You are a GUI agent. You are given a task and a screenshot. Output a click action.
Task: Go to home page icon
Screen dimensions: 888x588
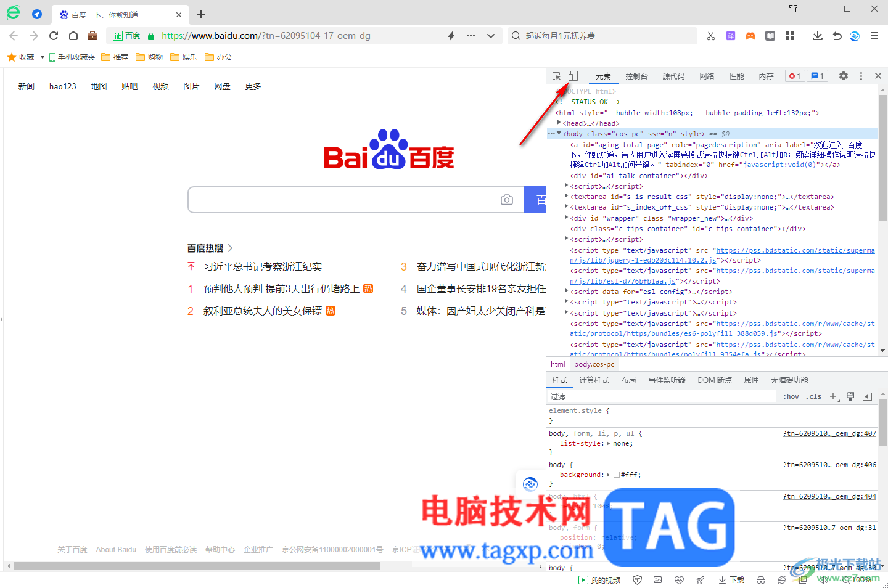click(73, 36)
